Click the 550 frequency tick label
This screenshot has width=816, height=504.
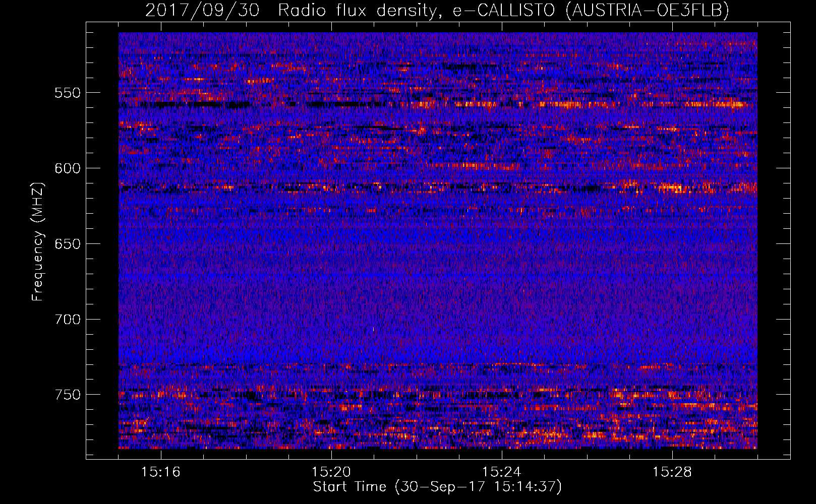[x=67, y=93]
